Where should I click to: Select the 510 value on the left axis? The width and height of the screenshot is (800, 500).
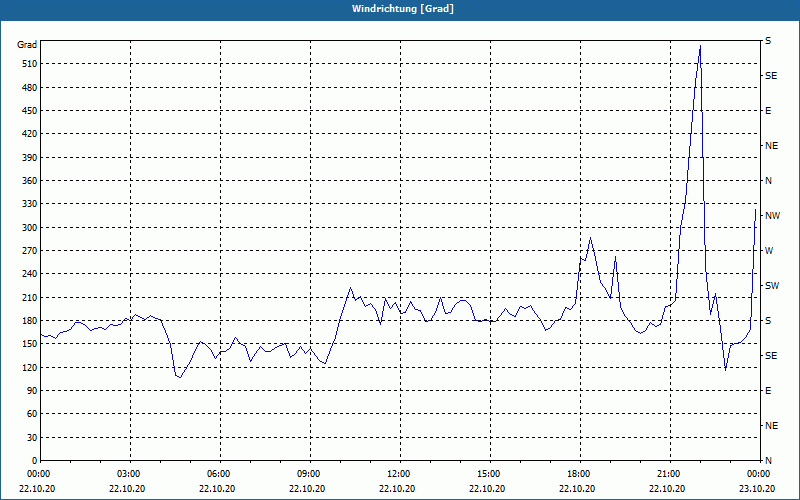(30, 64)
